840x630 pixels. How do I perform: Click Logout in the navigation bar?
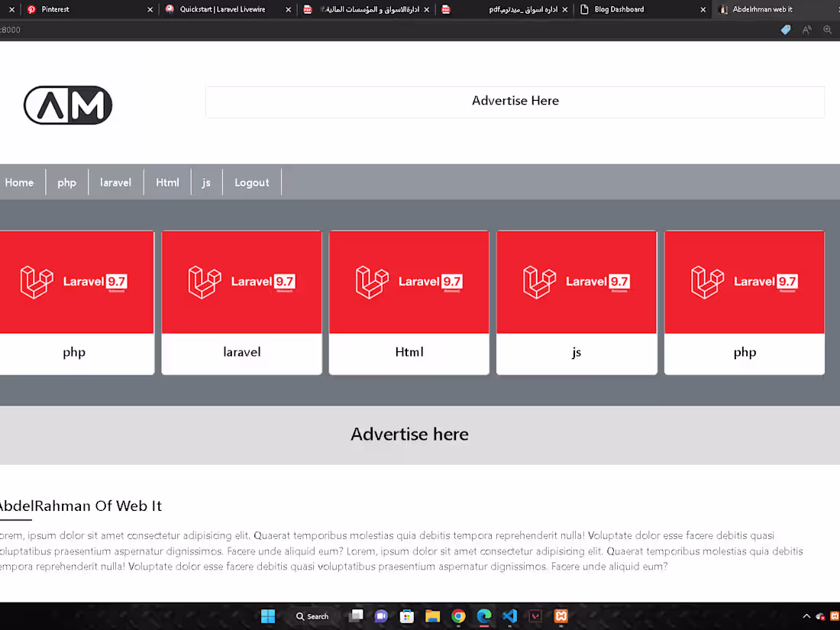252,183
